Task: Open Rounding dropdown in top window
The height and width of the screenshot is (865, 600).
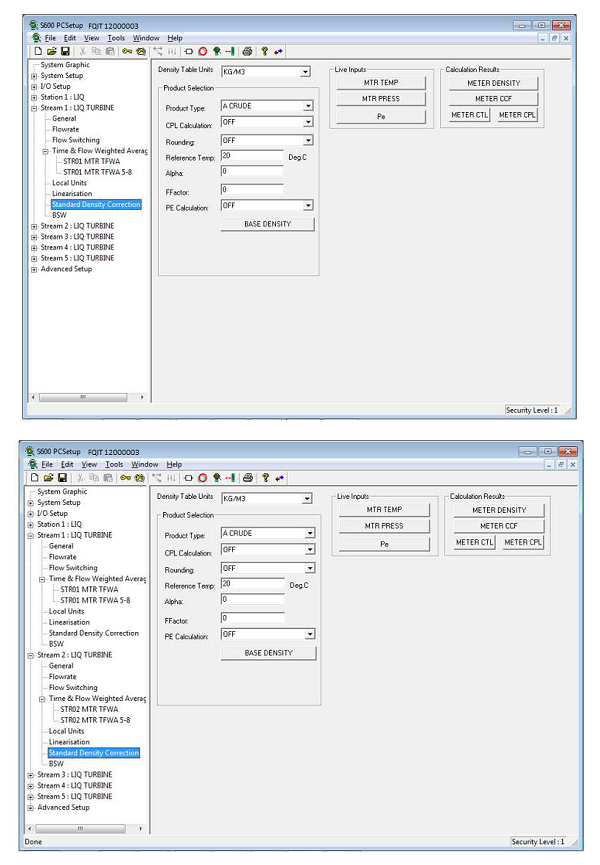Action: point(308,141)
